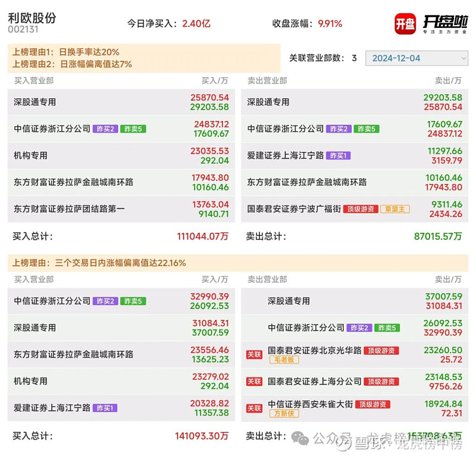Select 上榜理由1: 日换手率达20% line
476x458 pixels.
click(66, 52)
